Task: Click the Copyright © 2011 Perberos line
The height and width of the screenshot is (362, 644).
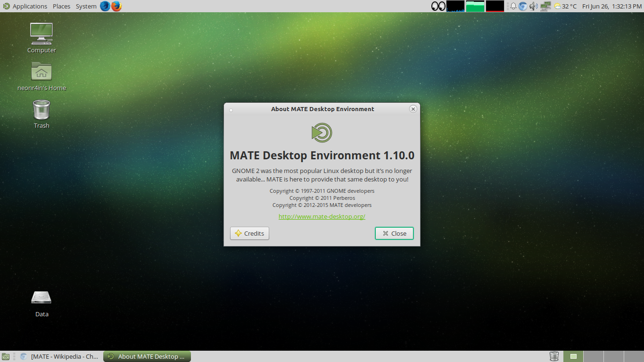Action: click(322, 198)
